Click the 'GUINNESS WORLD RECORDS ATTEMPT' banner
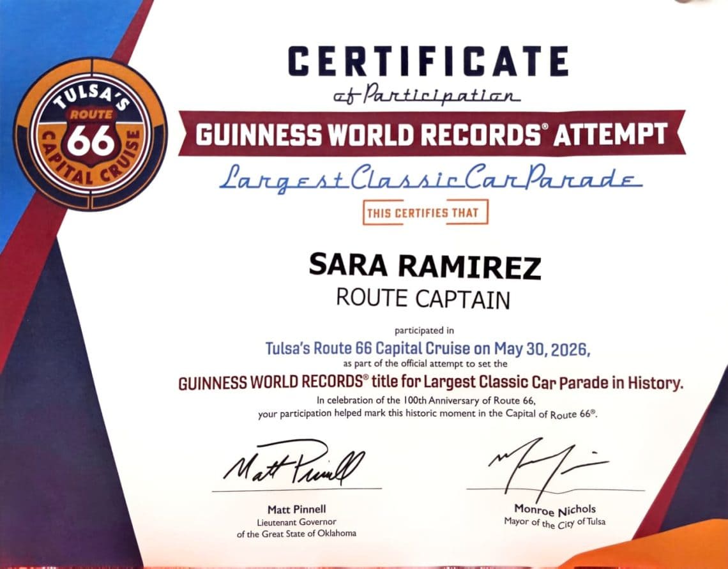Screen dimensions: 728x569 click(431, 133)
